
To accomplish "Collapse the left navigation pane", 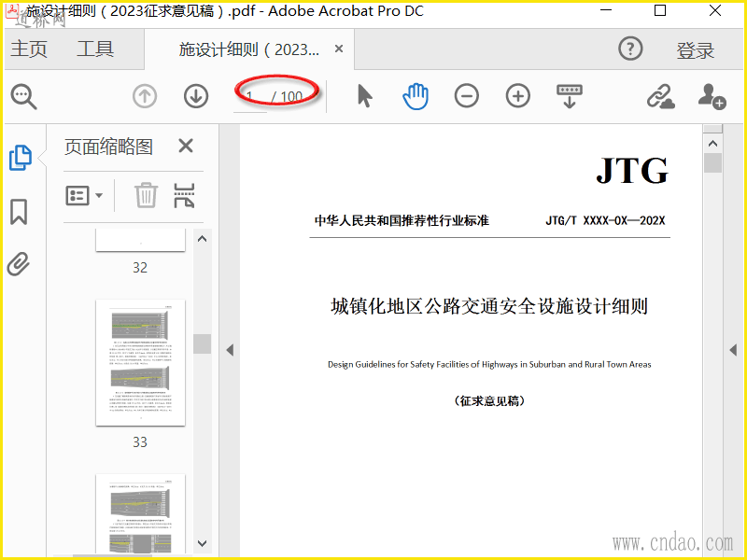I will [230, 351].
